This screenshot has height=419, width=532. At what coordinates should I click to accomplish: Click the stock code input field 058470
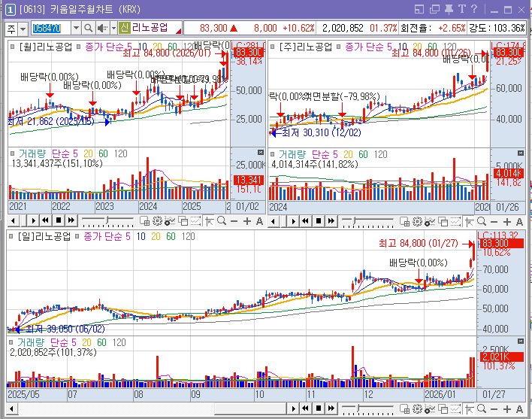[51, 28]
